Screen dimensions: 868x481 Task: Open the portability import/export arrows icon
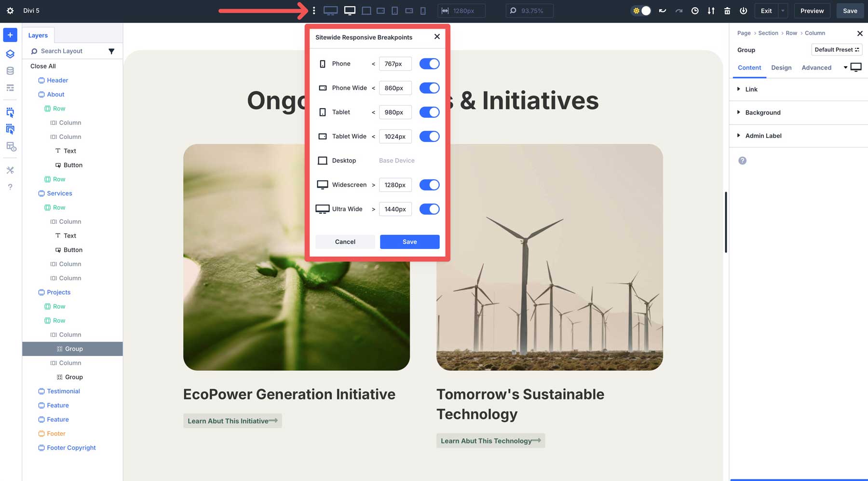tap(711, 11)
